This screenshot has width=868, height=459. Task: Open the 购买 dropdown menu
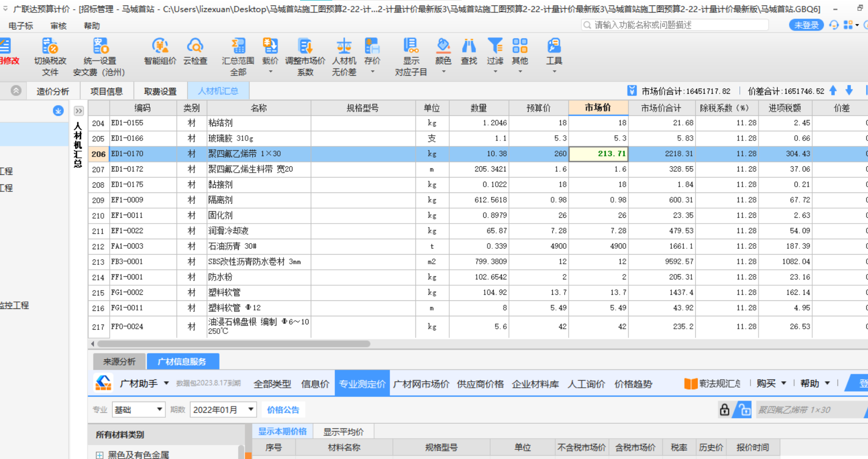[x=771, y=383]
